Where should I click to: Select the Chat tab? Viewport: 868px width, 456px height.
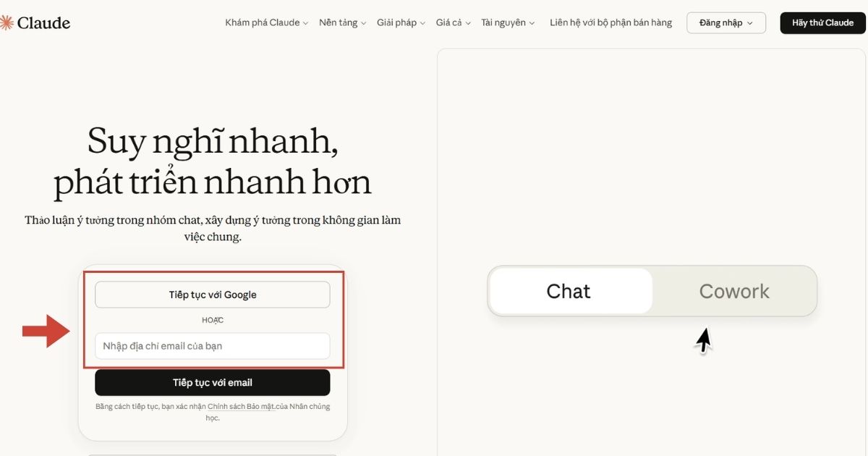[x=570, y=291]
